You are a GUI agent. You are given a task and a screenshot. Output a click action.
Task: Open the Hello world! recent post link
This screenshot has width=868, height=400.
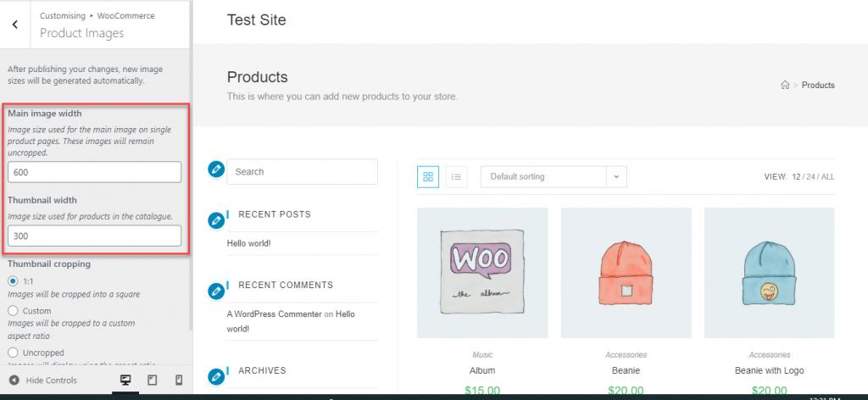click(x=248, y=243)
